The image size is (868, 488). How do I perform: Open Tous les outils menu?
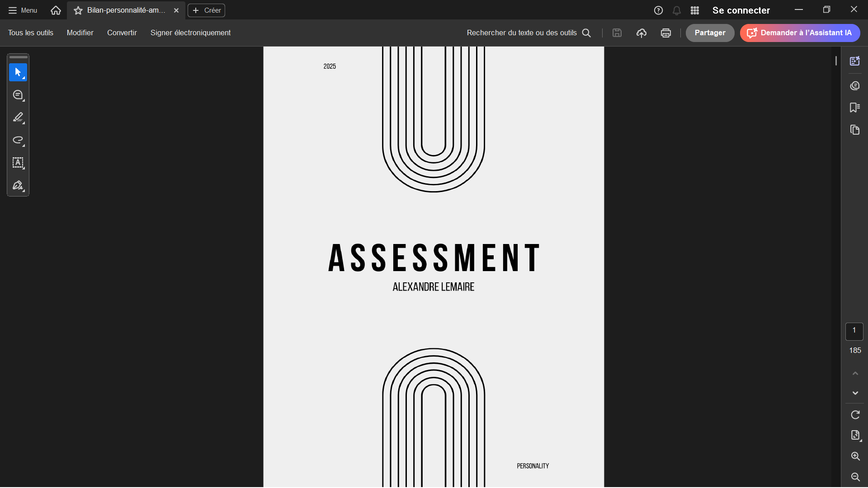pyautogui.click(x=30, y=33)
